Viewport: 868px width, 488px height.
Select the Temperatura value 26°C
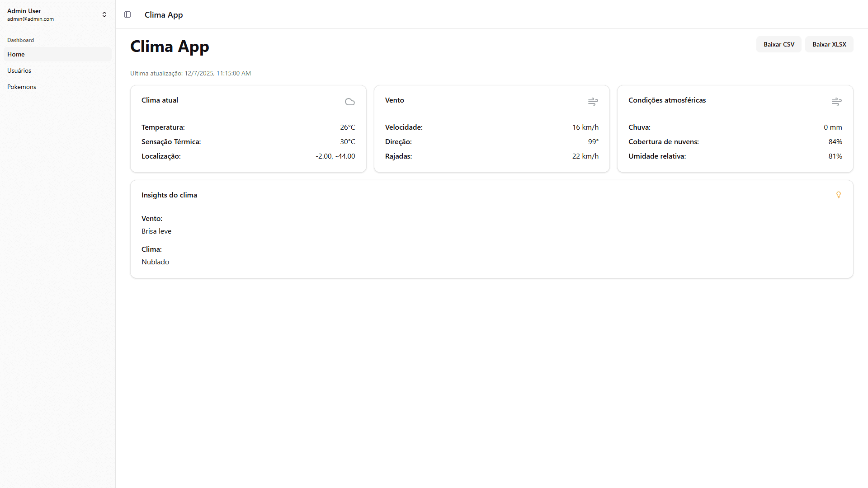click(347, 127)
